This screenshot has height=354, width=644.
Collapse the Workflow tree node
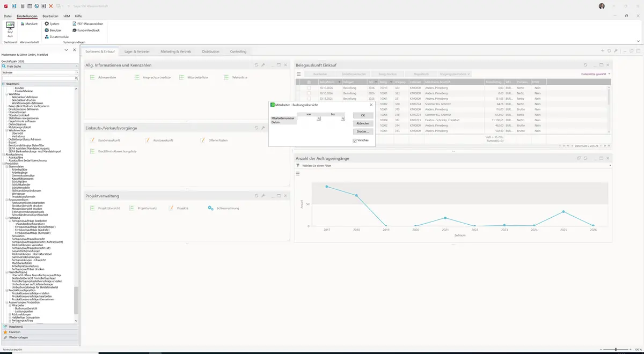point(7,94)
